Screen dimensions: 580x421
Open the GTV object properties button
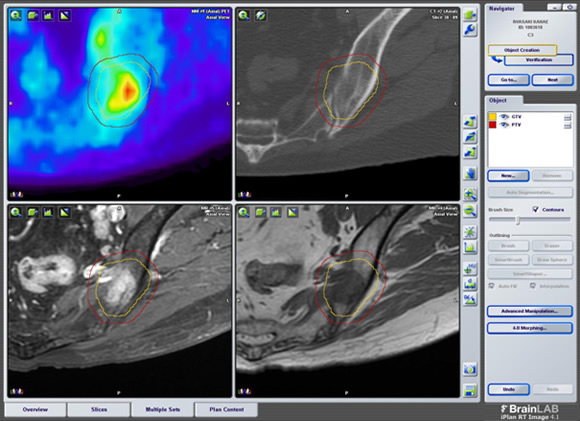[567, 117]
